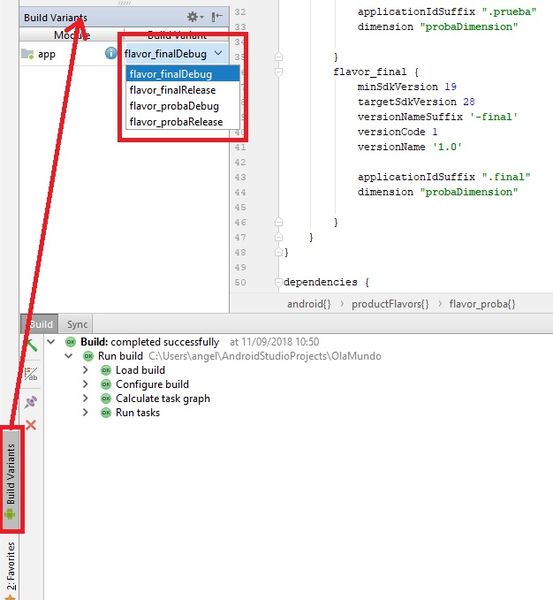Open the Favorites side tab

tap(11, 567)
